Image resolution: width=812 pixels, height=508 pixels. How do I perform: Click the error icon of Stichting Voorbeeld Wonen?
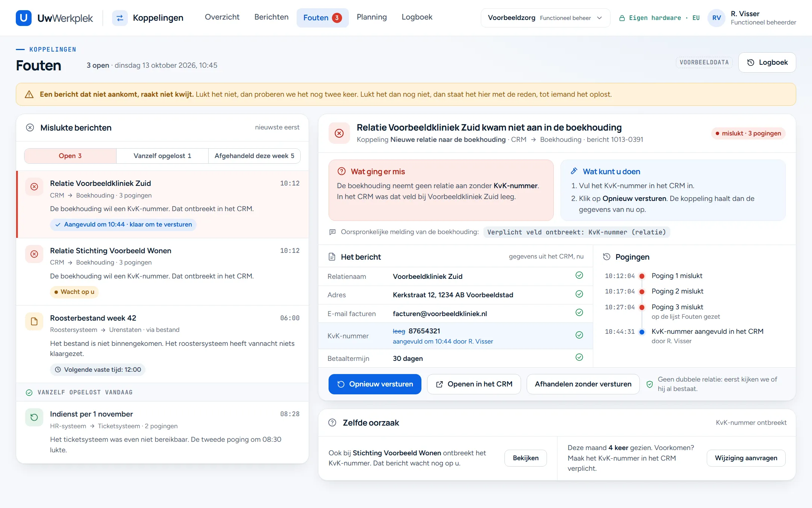click(34, 254)
